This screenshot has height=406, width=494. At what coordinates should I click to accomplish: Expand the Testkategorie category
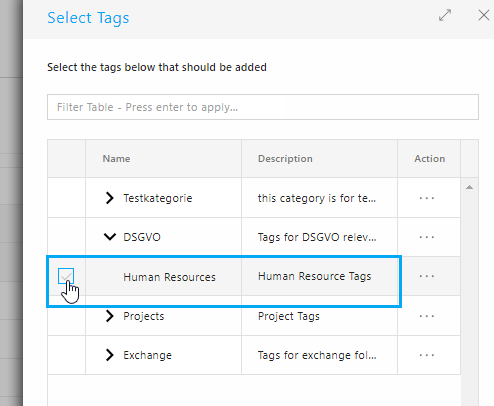coord(109,198)
